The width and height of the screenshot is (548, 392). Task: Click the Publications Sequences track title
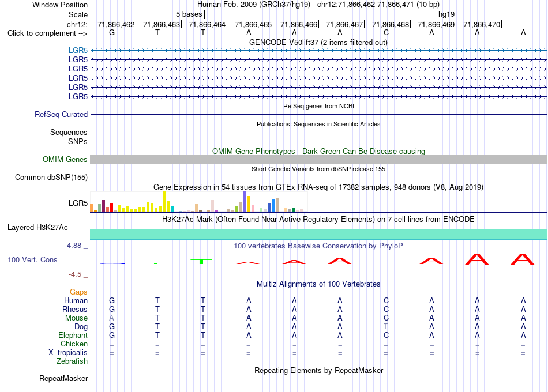coord(318,124)
